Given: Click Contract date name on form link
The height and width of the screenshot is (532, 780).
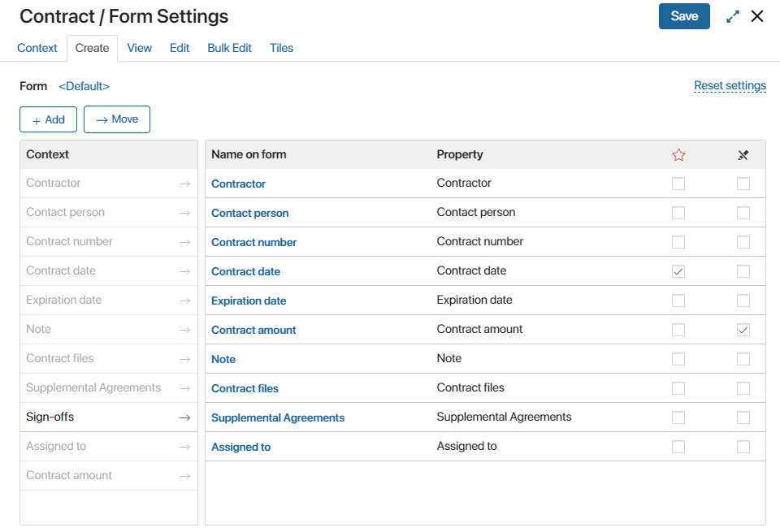Looking at the screenshot, I should [245, 272].
